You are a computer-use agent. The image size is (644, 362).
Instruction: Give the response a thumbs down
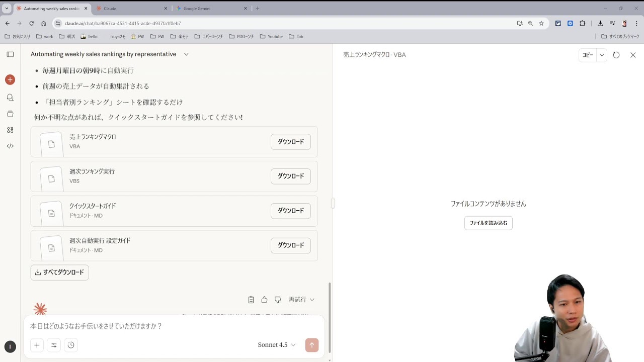click(277, 300)
